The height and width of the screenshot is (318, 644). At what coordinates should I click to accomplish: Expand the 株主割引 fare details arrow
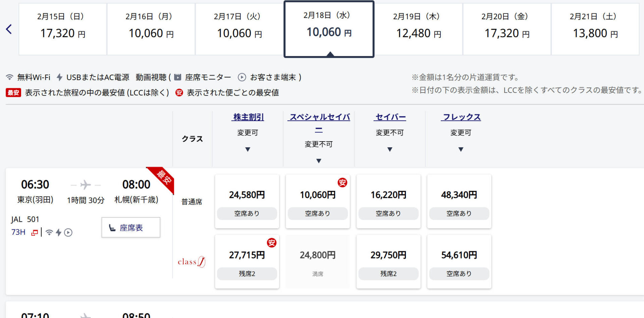pyautogui.click(x=248, y=149)
